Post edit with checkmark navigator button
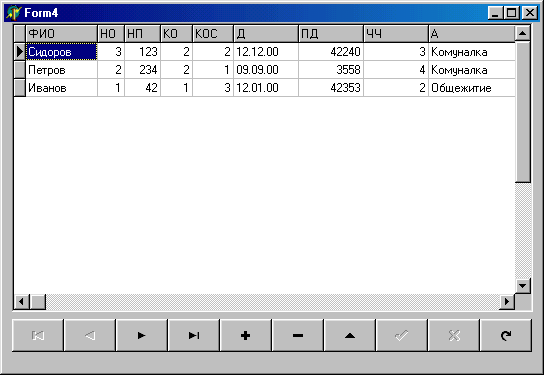This screenshot has height=375, width=544. pyautogui.click(x=402, y=335)
